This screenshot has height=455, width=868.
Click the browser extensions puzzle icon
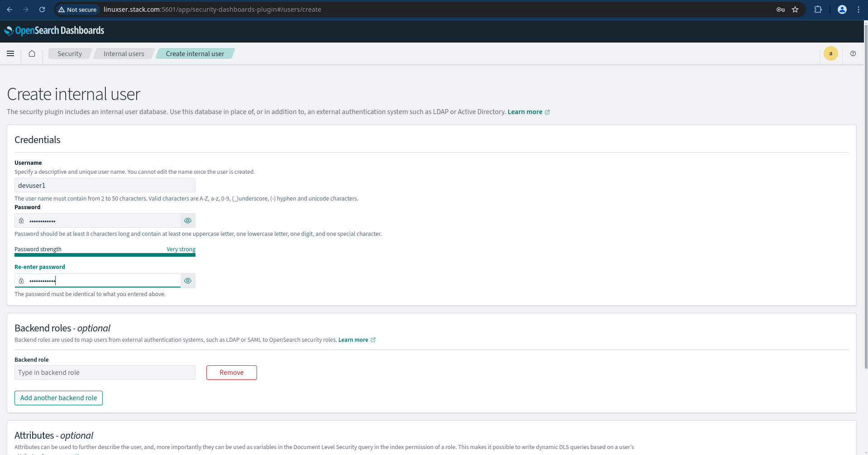coord(818,9)
